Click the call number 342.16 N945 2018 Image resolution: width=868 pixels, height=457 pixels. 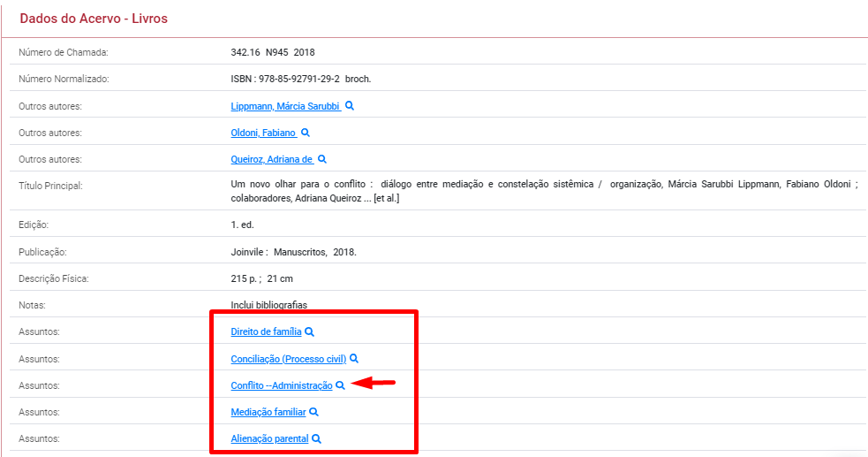tap(273, 52)
